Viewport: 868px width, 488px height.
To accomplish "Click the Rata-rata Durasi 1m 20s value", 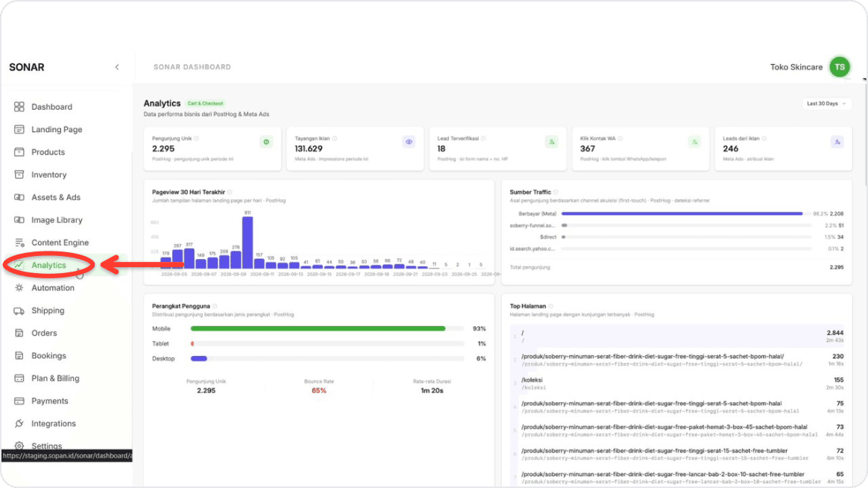I will tap(432, 390).
